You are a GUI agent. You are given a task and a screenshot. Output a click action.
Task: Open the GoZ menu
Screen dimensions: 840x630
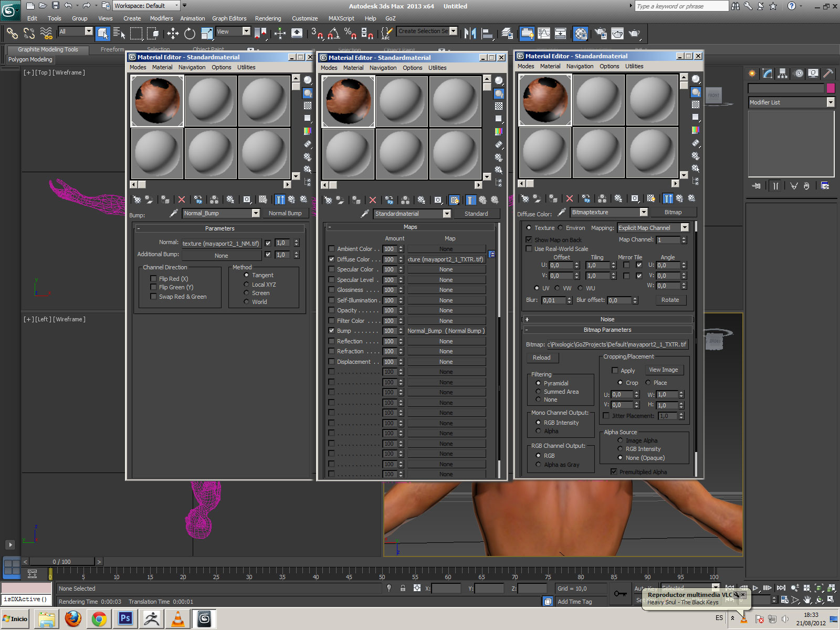click(x=391, y=18)
